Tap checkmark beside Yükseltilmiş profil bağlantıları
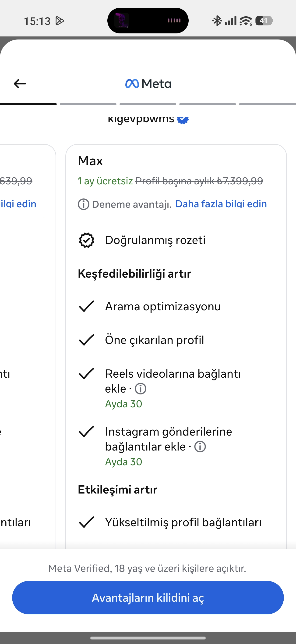The image size is (296, 644). pos(86,522)
